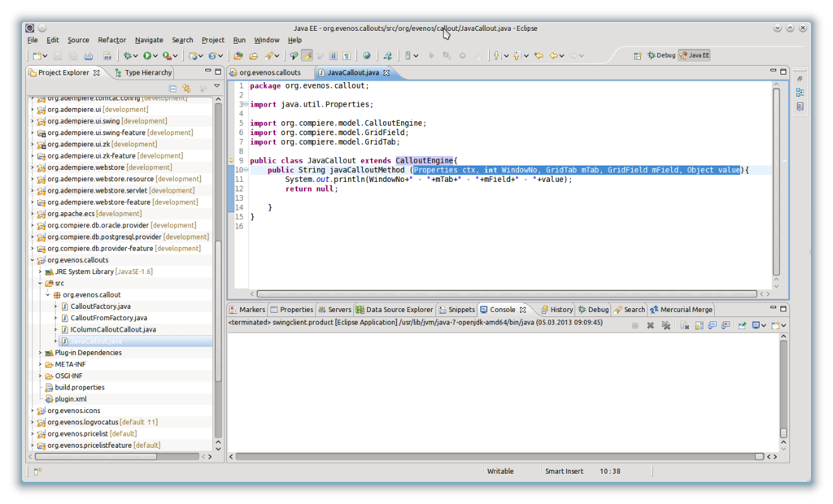Click Open Perspective icon beside Debug
Image resolution: width=833 pixels, height=504 pixels.
pyautogui.click(x=638, y=56)
